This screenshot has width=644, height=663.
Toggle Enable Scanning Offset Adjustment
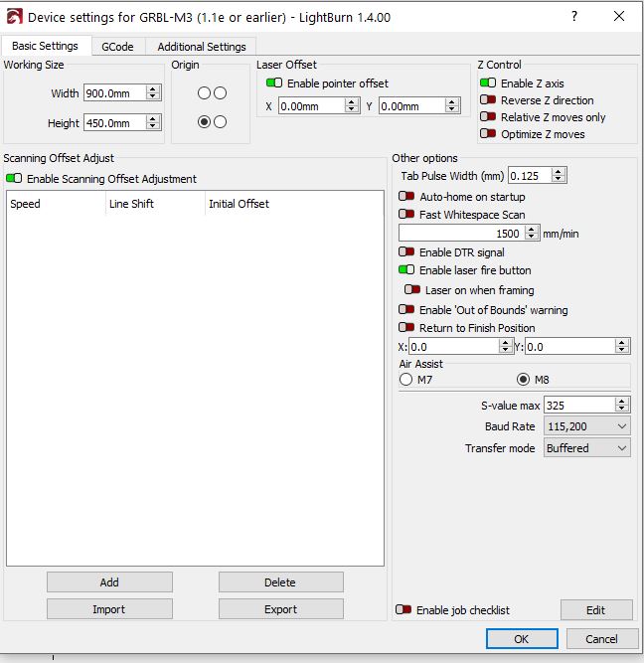click(14, 179)
